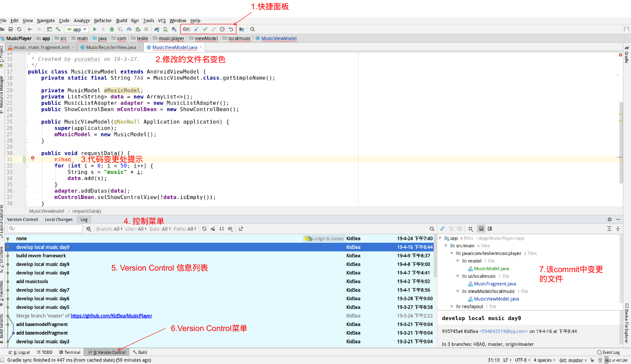Open the VCS menu
This screenshot has height=364, width=631.
(162, 20)
